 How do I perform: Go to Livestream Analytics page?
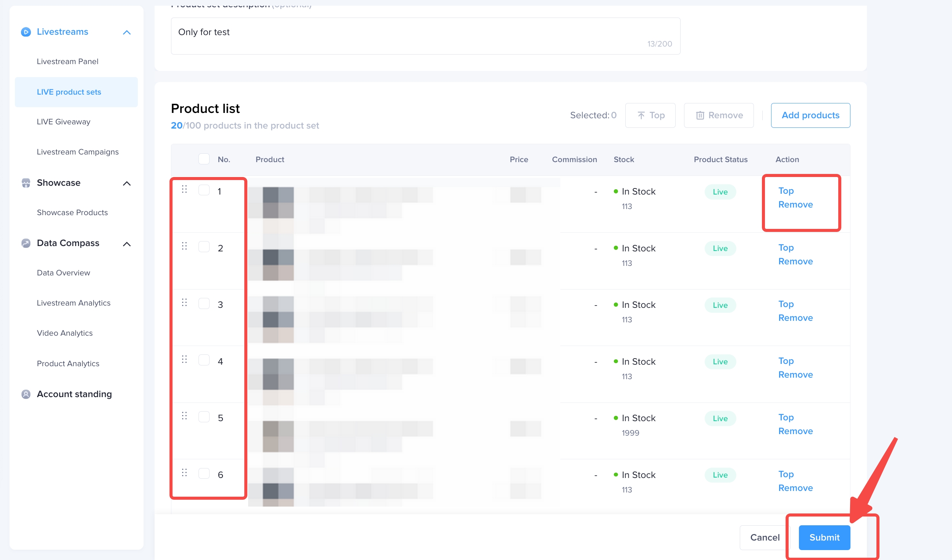point(74,303)
